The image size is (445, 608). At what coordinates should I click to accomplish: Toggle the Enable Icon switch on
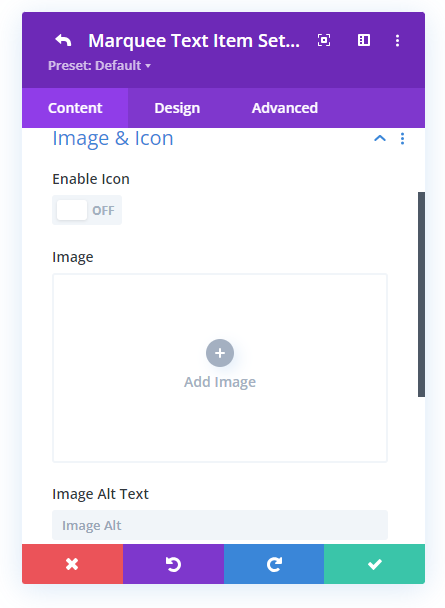[87, 210]
